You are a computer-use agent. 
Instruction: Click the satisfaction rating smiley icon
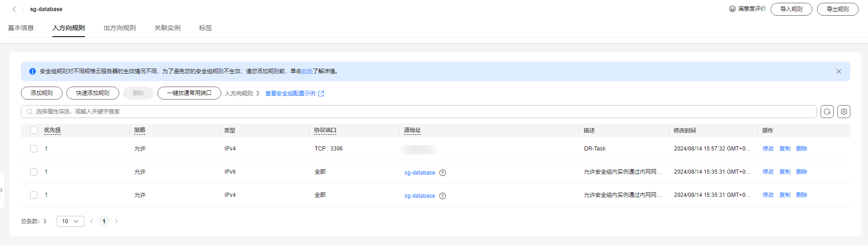(733, 9)
